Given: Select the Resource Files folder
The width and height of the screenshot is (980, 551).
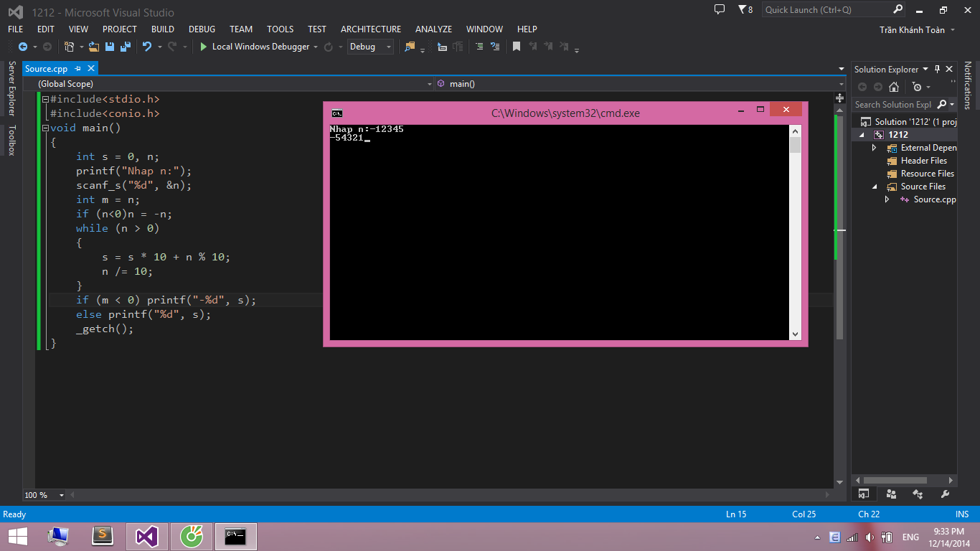Looking at the screenshot, I should [928, 174].
